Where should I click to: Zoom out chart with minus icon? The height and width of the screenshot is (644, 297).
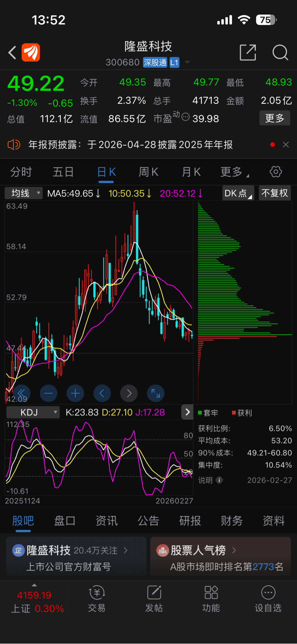click(x=48, y=393)
